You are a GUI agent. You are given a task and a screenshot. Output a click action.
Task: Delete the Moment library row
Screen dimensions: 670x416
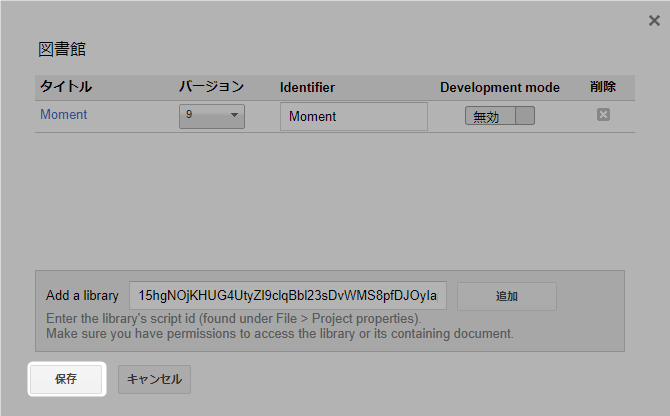603,114
